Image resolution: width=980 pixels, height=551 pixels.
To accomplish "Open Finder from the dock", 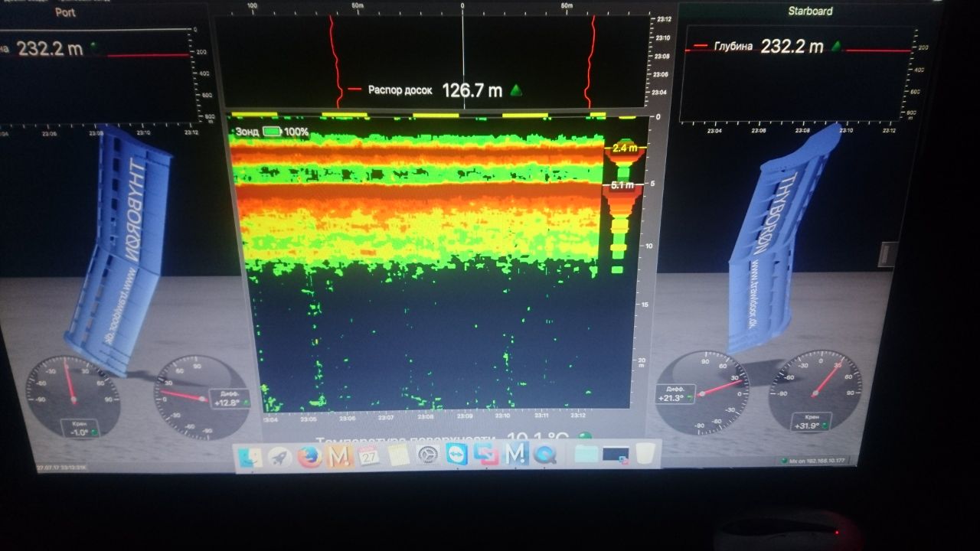I will point(251,457).
